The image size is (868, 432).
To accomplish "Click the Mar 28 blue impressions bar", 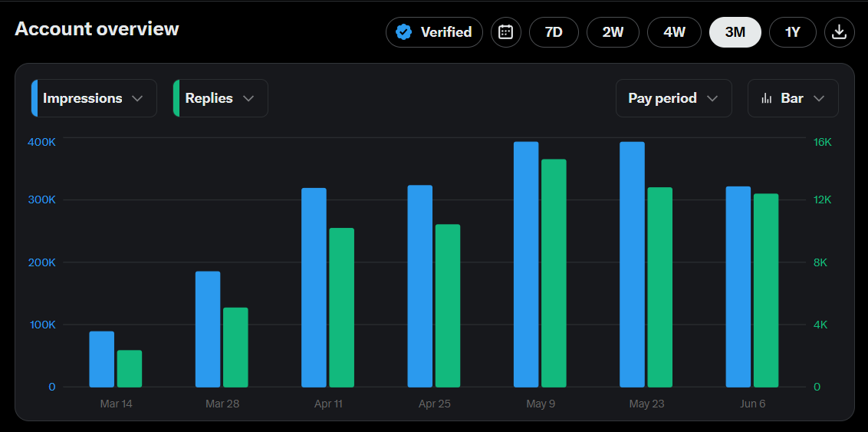I will pos(208,329).
